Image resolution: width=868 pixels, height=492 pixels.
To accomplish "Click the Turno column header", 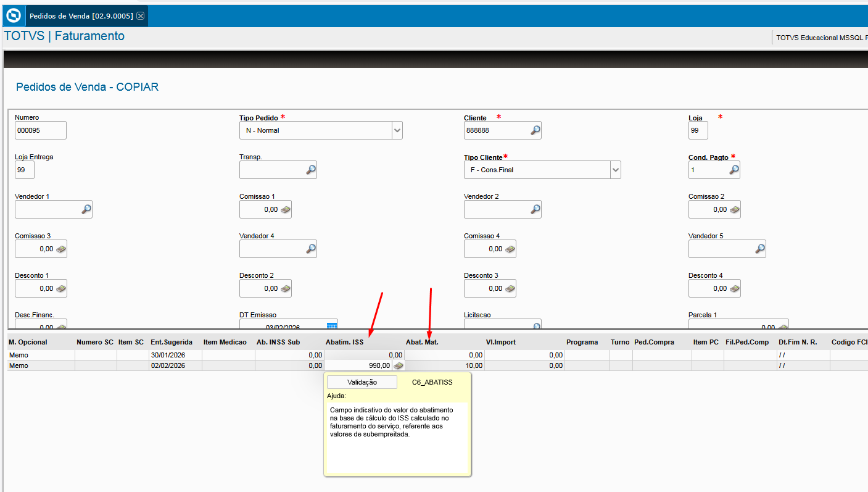I will pyautogui.click(x=620, y=342).
